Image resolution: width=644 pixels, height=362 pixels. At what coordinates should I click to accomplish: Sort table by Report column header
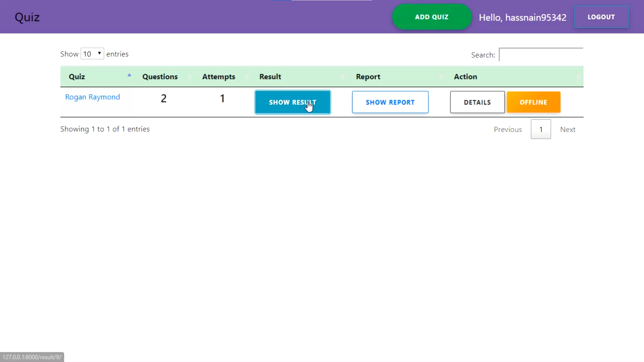point(368,77)
